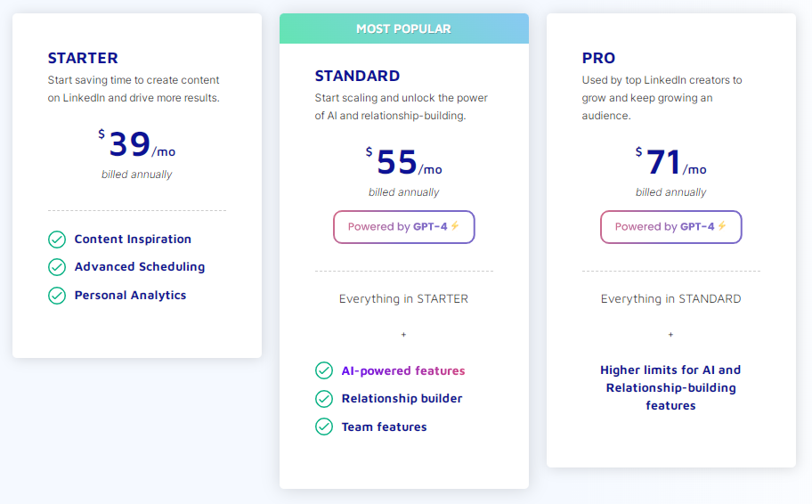Image resolution: width=812 pixels, height=504 pixels.
Task: Select the Relationship builder feature text
Action: [x=402, y=399]
